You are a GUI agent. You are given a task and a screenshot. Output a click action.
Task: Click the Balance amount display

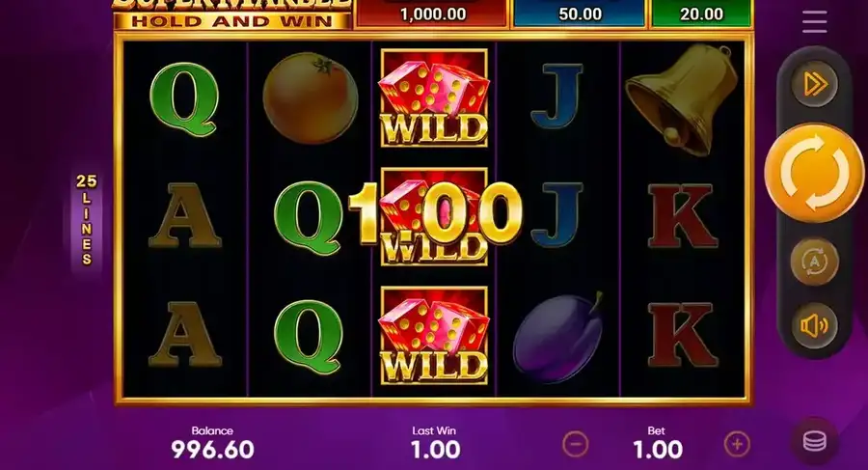click(x=212, y=449)
